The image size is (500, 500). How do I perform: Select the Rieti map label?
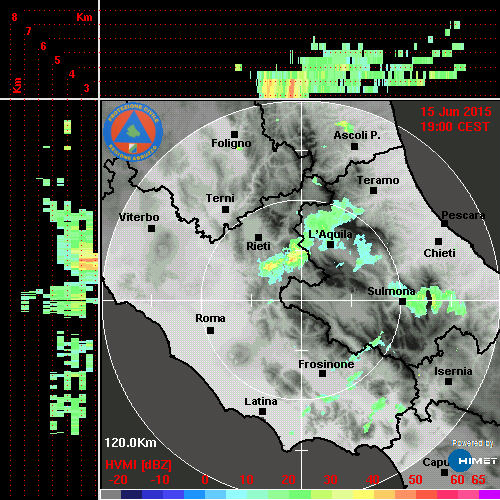258,246
